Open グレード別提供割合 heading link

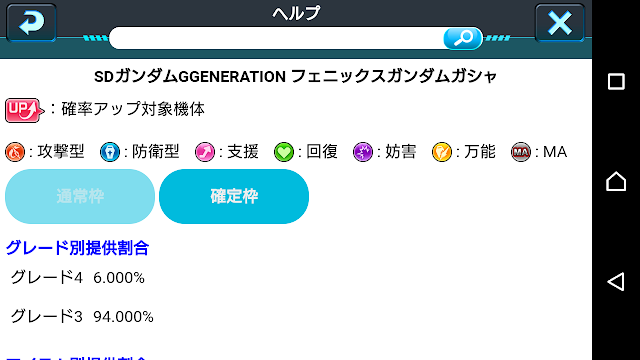(x=77, y=248)
